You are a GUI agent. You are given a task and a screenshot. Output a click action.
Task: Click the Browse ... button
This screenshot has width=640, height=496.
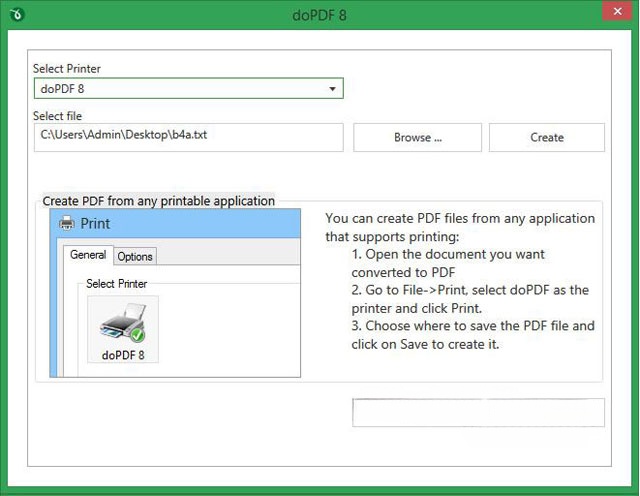tap(417, 138)
